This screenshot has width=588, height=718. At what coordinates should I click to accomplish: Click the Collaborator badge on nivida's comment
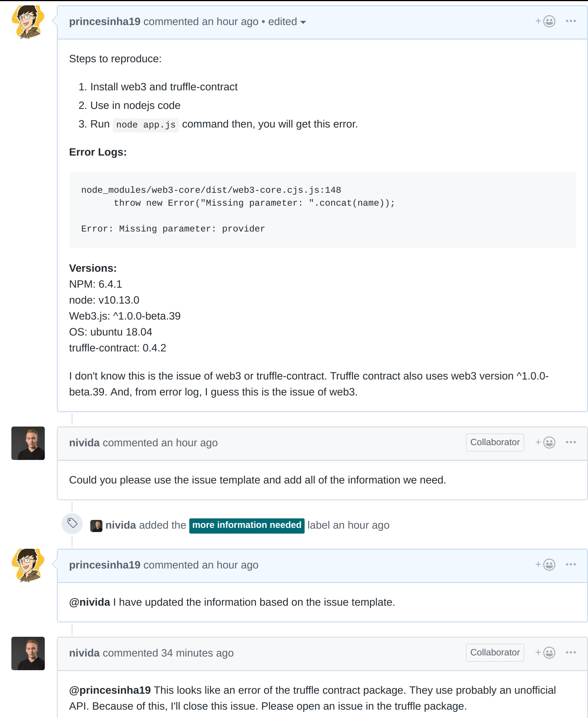click(495, 442)
